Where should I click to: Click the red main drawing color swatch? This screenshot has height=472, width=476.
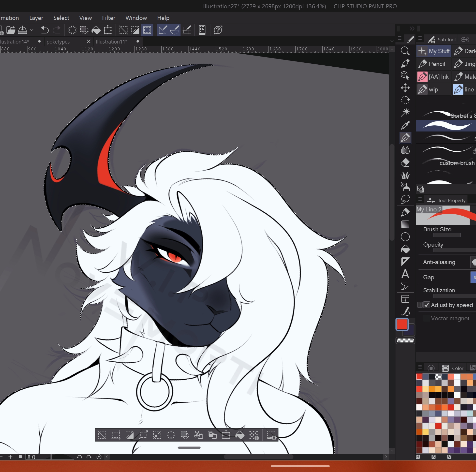point(402,324)
